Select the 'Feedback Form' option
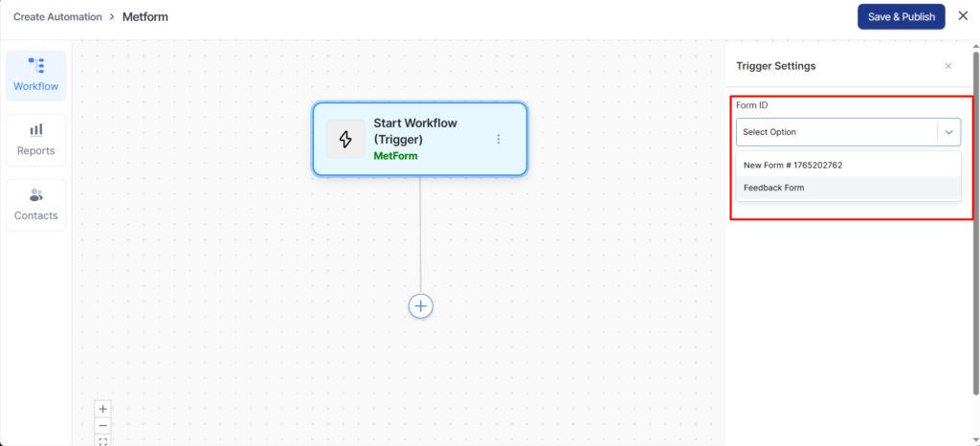The width and height of the screenshot is (980, 446). pyautogui.click(x=773, y=188)
